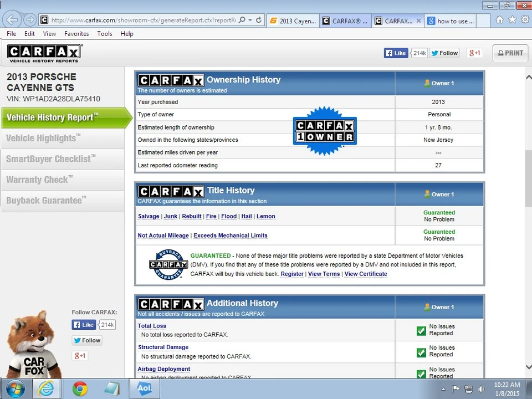Click the Junk link
532x399 pixels.
(171, 217)
